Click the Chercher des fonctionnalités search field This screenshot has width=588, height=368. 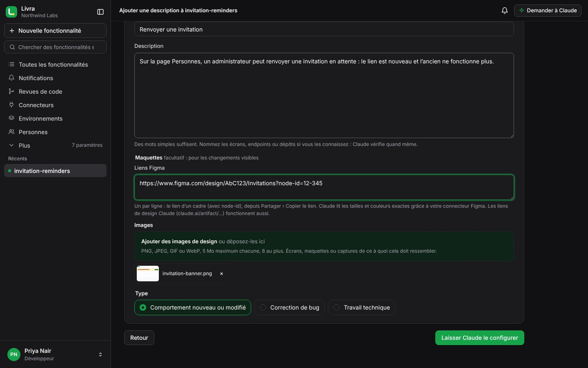click(55, 47)
